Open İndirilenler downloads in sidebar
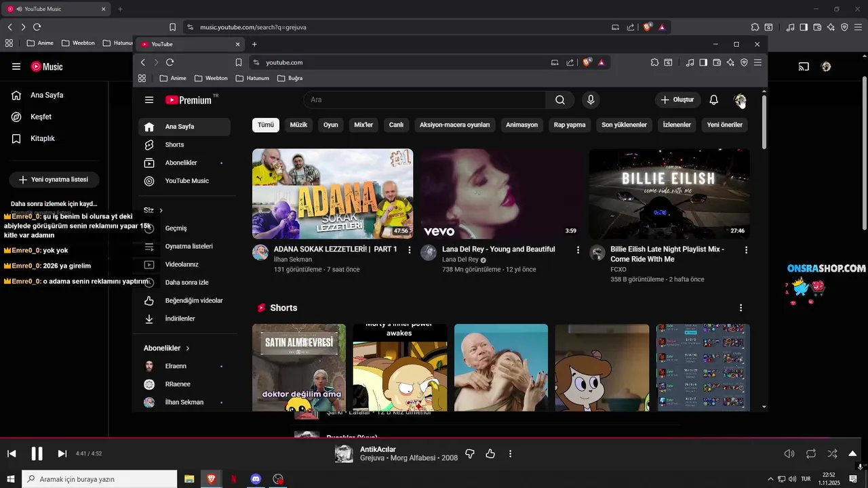 point(180,319)
